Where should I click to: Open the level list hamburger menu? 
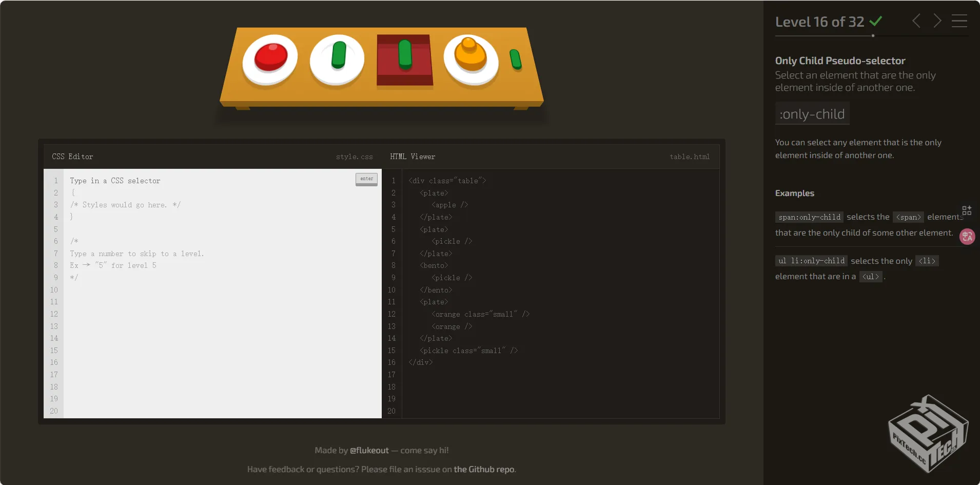(x=959, y=21)
